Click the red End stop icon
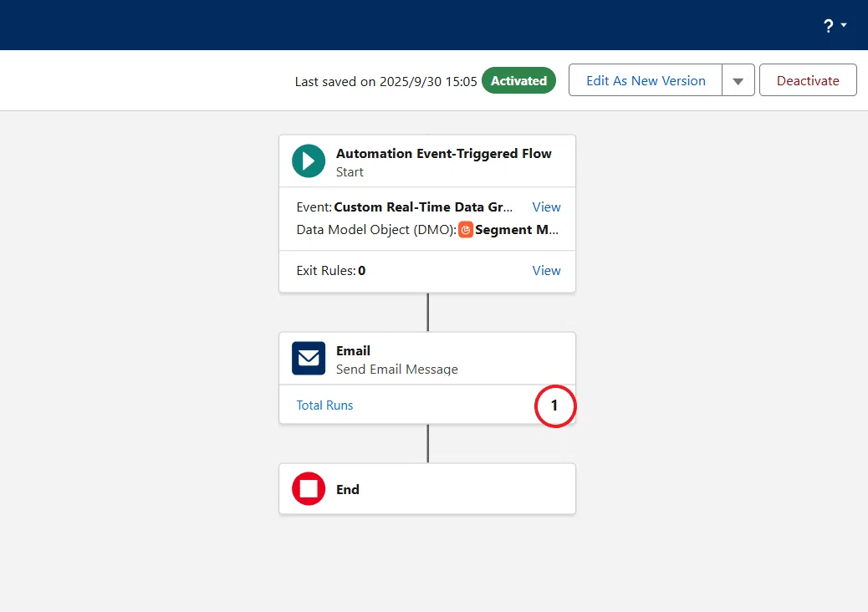Viewport: 868px width, 612px height. tap(309, 488)
